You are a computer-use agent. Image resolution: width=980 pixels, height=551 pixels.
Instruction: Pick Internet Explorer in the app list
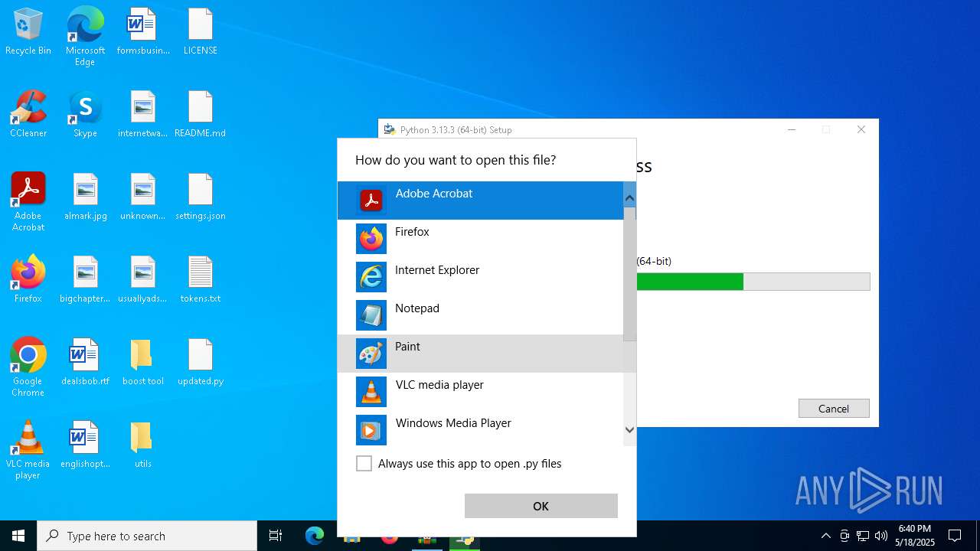480,277
